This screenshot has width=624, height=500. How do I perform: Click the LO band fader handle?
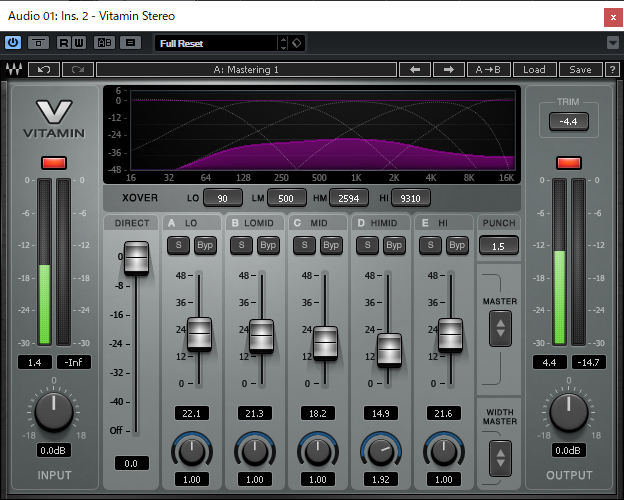(x=199, y=334)
